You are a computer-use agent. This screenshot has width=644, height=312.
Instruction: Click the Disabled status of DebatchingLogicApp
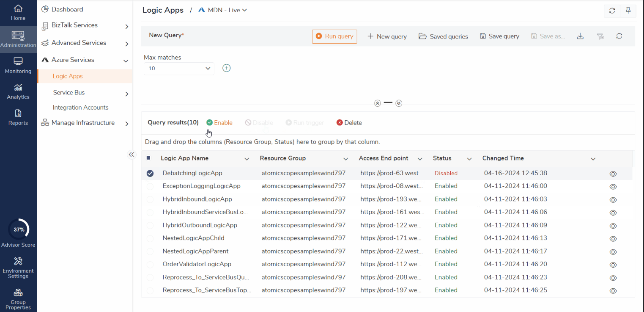pos(446,173)
